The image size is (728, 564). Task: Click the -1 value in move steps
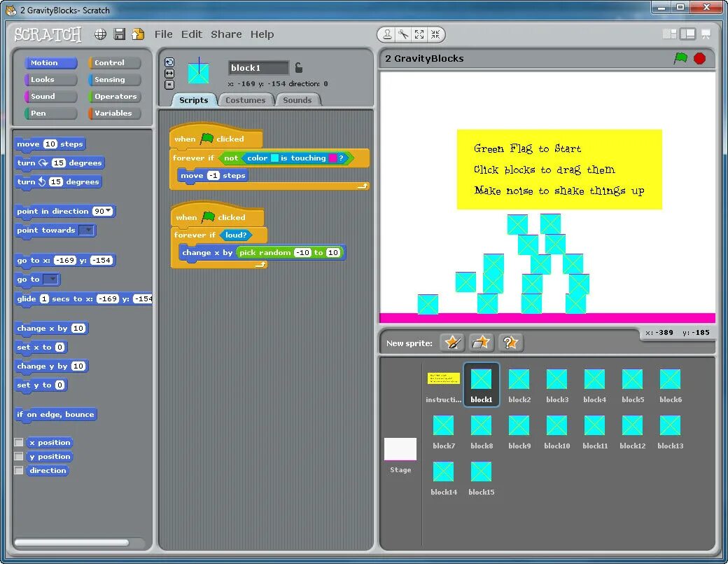pyautogui.click(x=213, y=176)
